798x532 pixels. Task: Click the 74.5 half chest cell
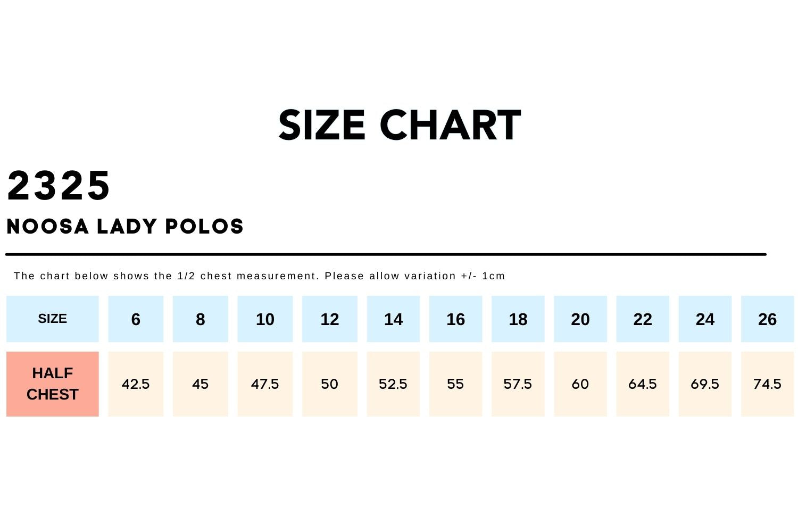coord(767,384)
